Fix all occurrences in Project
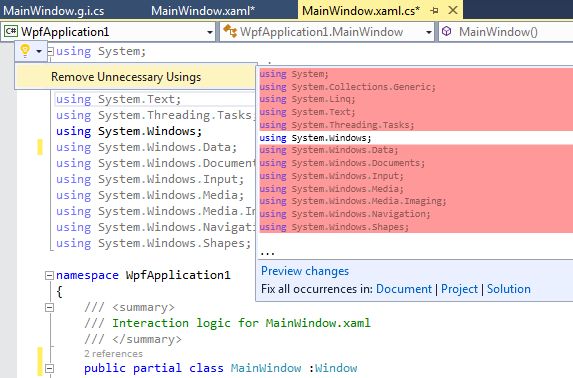Viewport: 573px width, 378px height. pos(459,289)
